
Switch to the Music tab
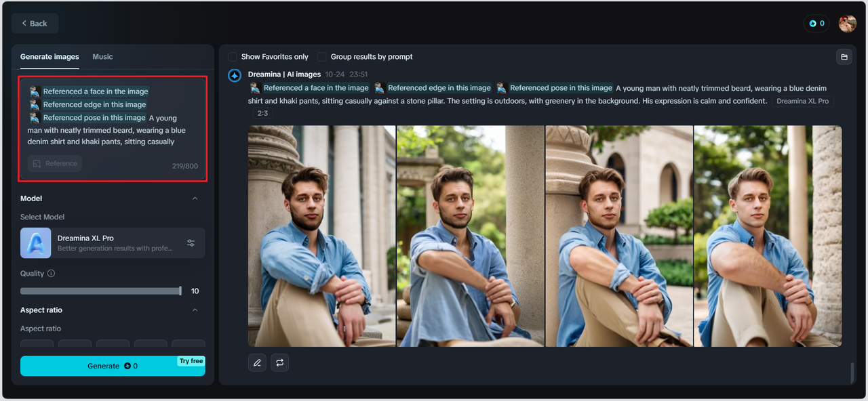click(x=102, y=57)
